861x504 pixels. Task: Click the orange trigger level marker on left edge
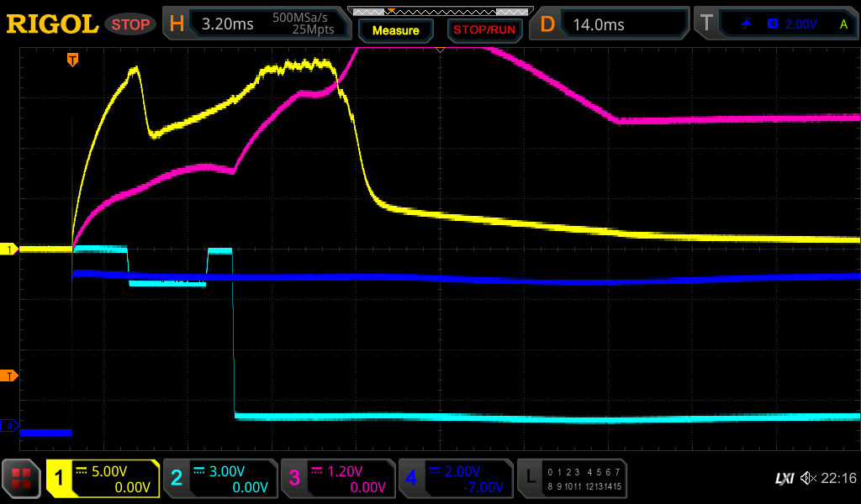(10, 375)
